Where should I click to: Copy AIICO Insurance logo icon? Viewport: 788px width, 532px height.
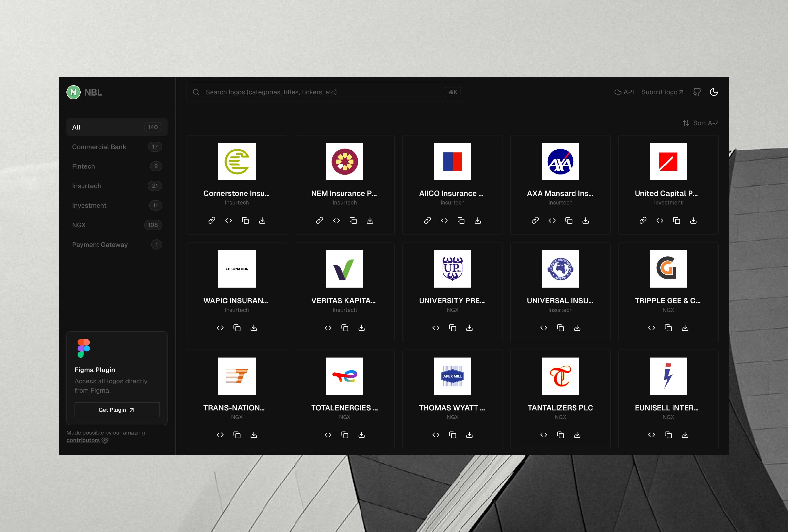(x=461, y=221)
